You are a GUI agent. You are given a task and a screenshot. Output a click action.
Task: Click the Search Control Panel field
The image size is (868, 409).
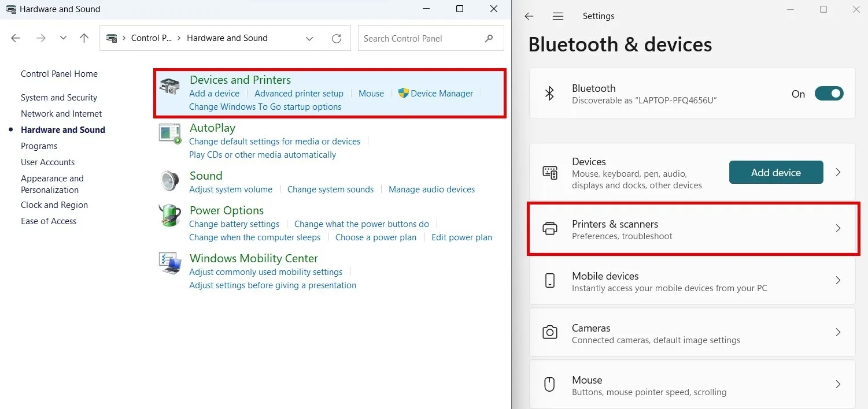click(422, 39)
